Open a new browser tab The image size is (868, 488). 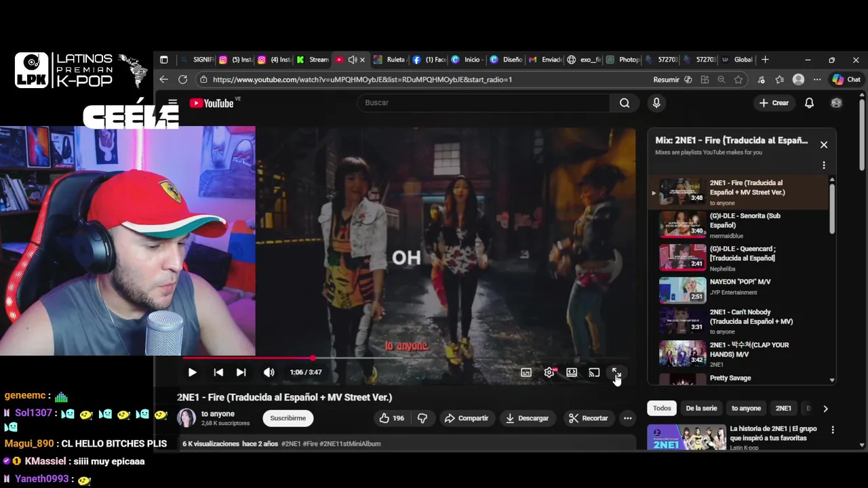pos(765,60)
